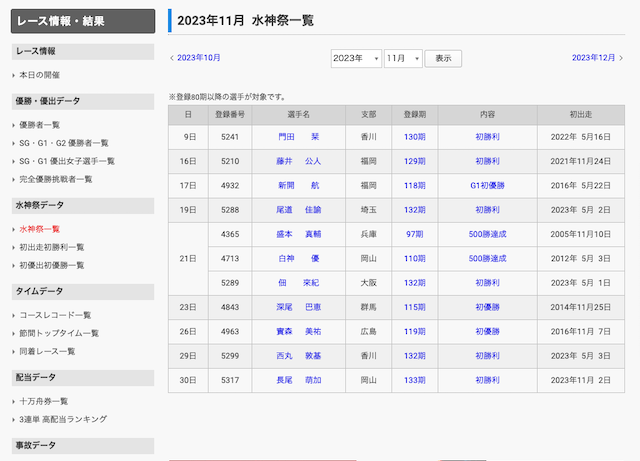The width and height of the screenshot is (640, 461).
Task: Click the 表示 button
Action: click(443, 59)
